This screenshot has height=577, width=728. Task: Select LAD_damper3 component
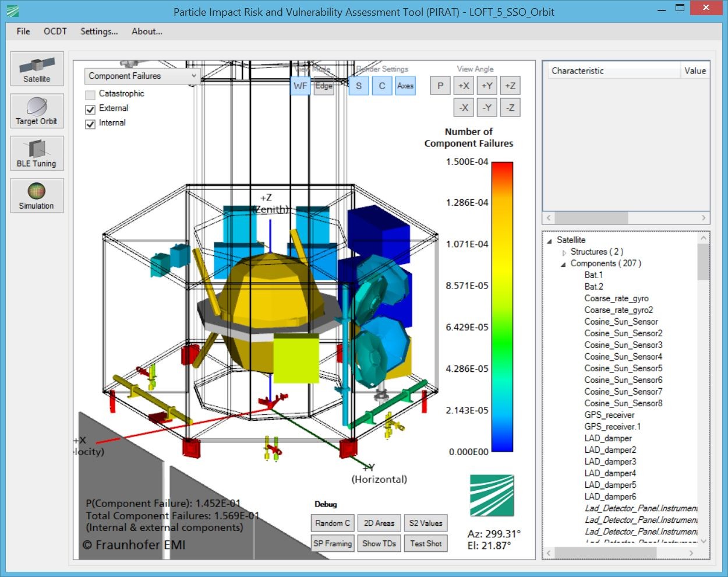pyautogui.click(x=610, y=462)
